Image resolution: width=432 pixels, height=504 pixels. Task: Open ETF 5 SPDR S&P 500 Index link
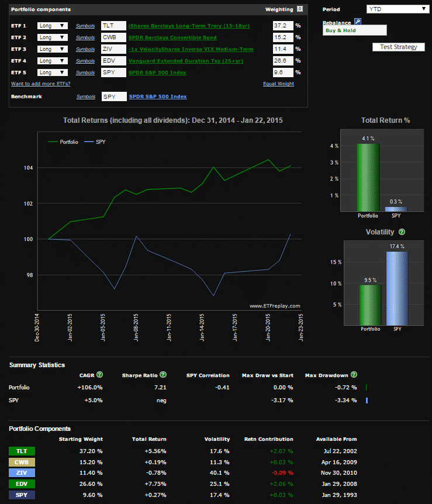pos(157,73)
